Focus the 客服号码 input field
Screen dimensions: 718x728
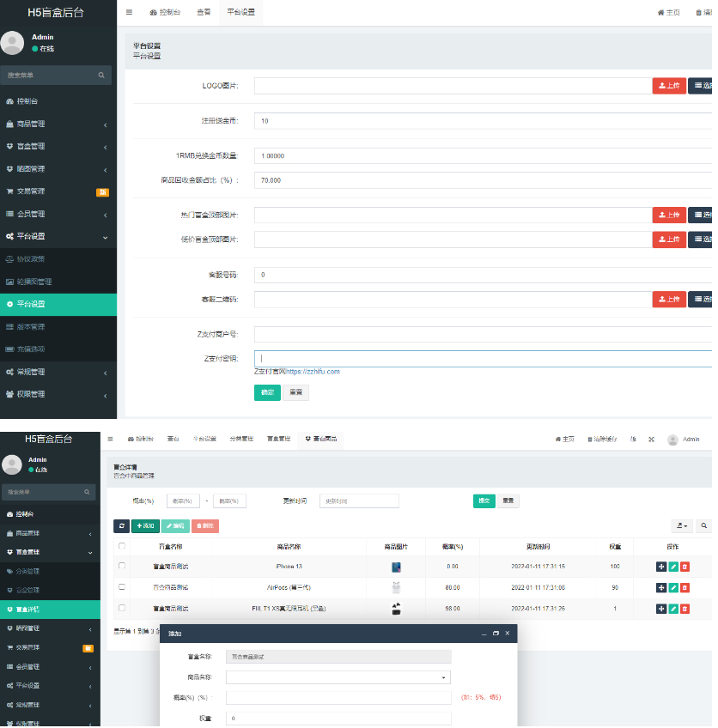pyautogui.click(x=483, y=275)
